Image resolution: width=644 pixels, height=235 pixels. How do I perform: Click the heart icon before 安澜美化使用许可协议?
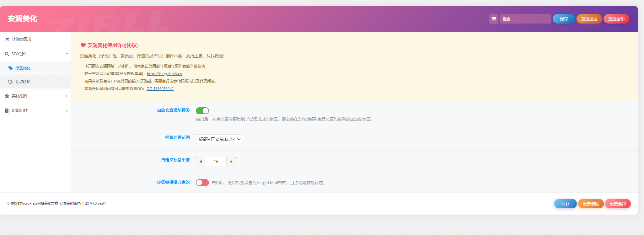point(83,45)
